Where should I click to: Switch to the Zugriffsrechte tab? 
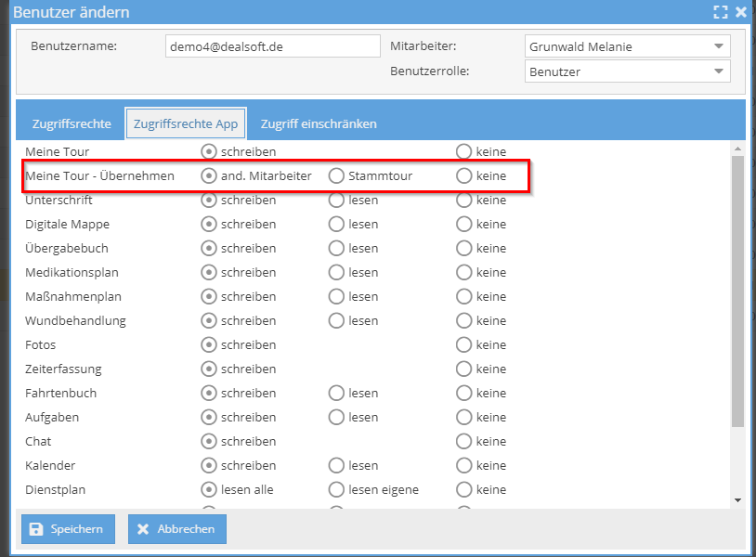(x=72, y=123)
